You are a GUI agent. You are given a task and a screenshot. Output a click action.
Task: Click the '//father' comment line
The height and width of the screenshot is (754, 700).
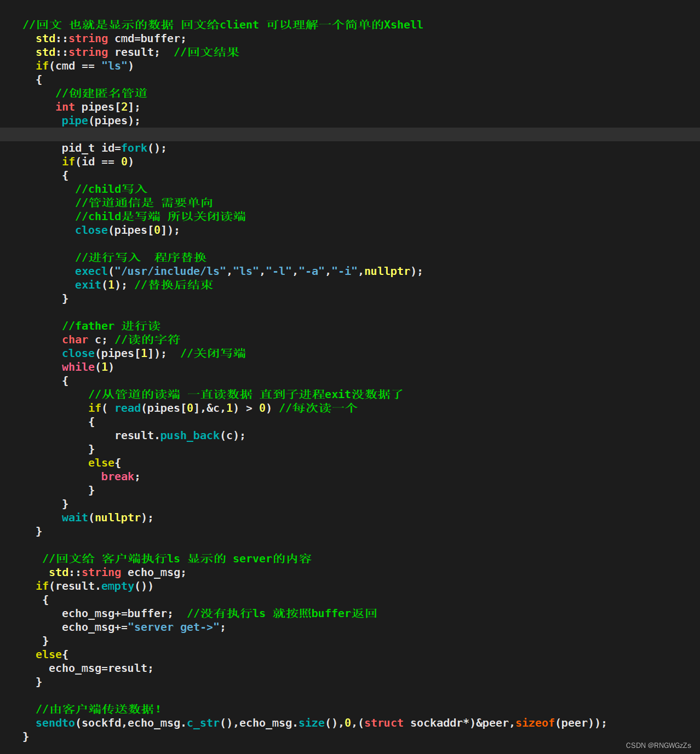coord(111,326)
